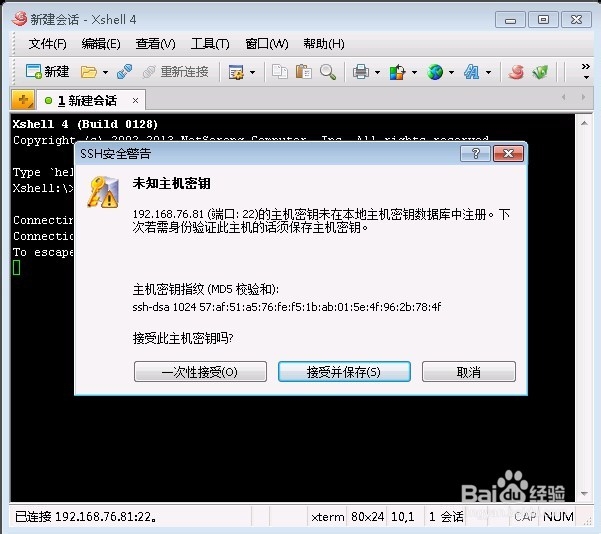Click the host key fingerprint text
Screen dimensions: 601x534
pyautogui.click(x=287, y=307)
